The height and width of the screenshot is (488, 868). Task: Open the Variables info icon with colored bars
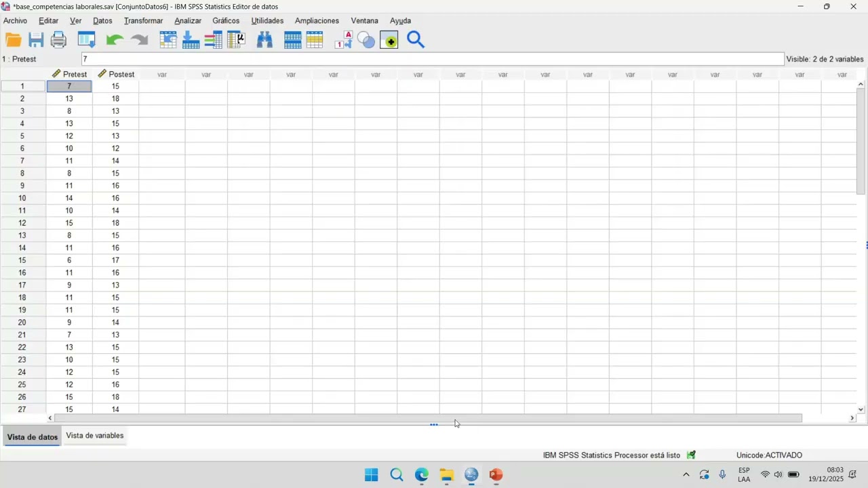(214, 40)
